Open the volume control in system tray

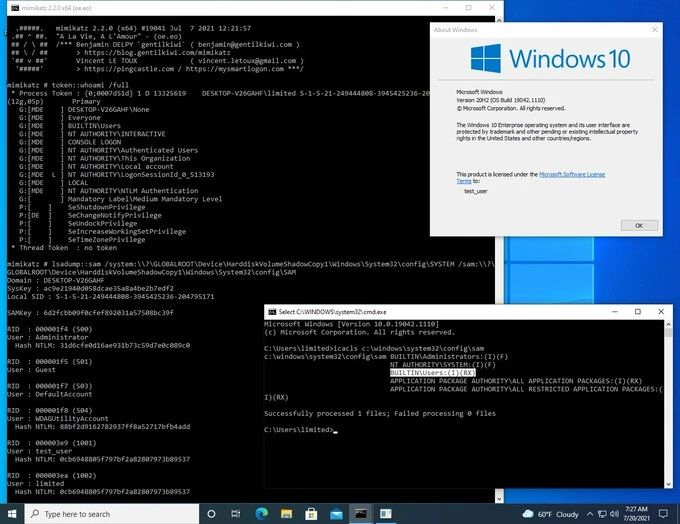pos(612,513)
